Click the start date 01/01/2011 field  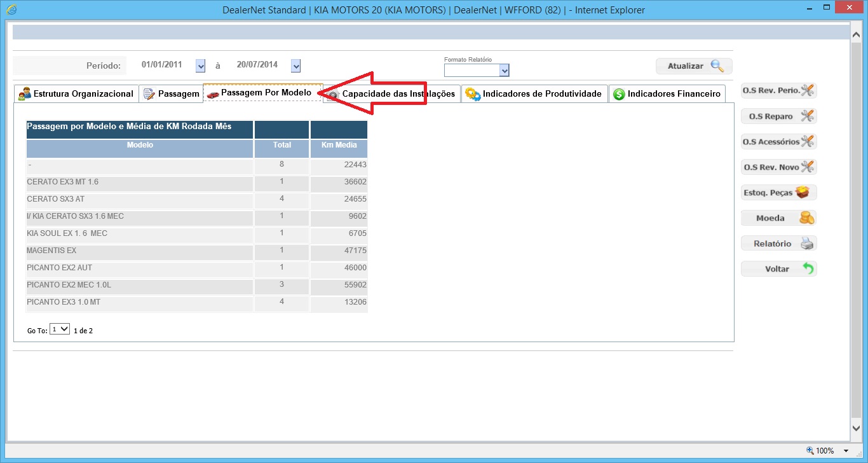point(162,65)
